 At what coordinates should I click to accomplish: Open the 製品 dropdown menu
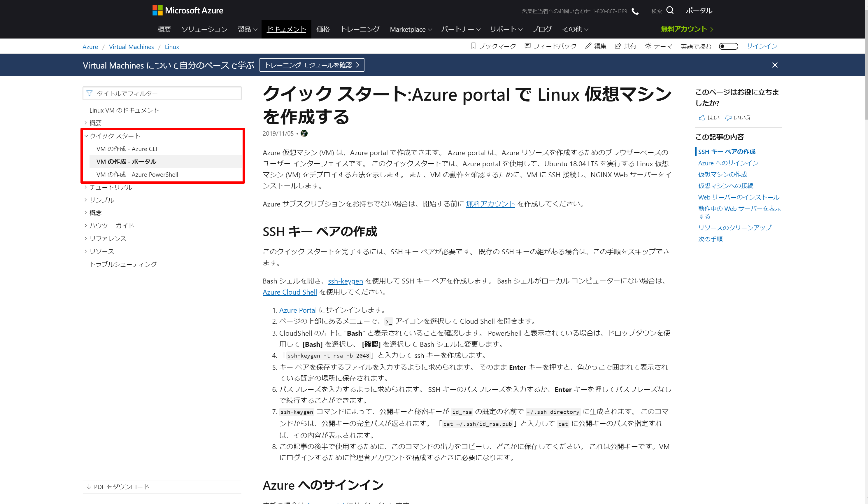point(247,29)
